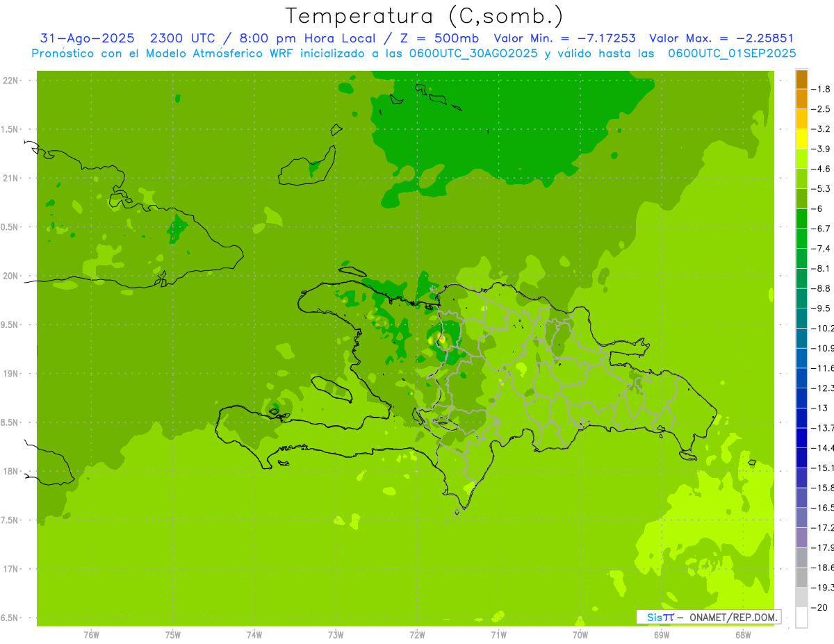
Task: Click the "71W" longitude label
Action: click(x=498, y=635)
